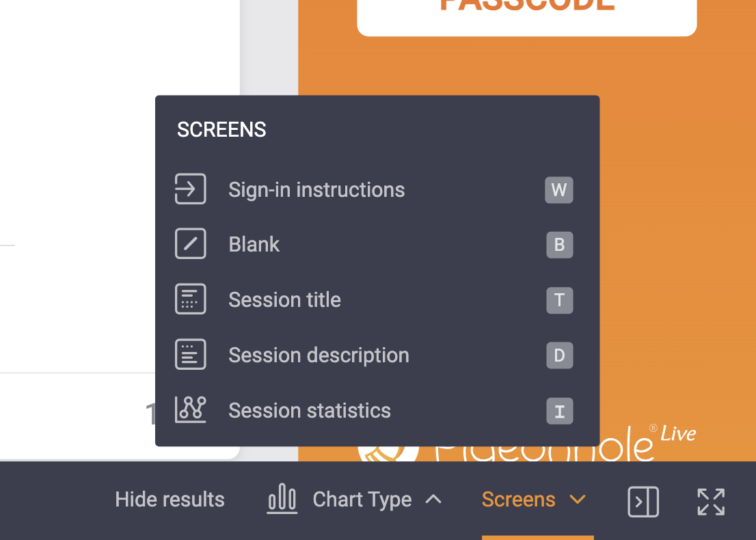The width and height of the screenshot is (756, 540).
Task: Select Sign-in instructions screen
Action: click(x=316, y=189)
